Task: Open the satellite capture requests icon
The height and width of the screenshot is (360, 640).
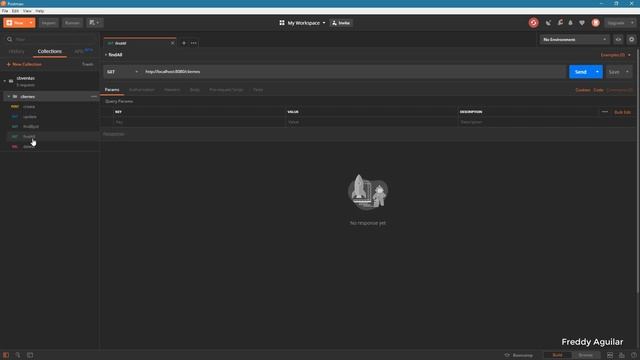Action: pyautogui.click(x=548, y=23)
